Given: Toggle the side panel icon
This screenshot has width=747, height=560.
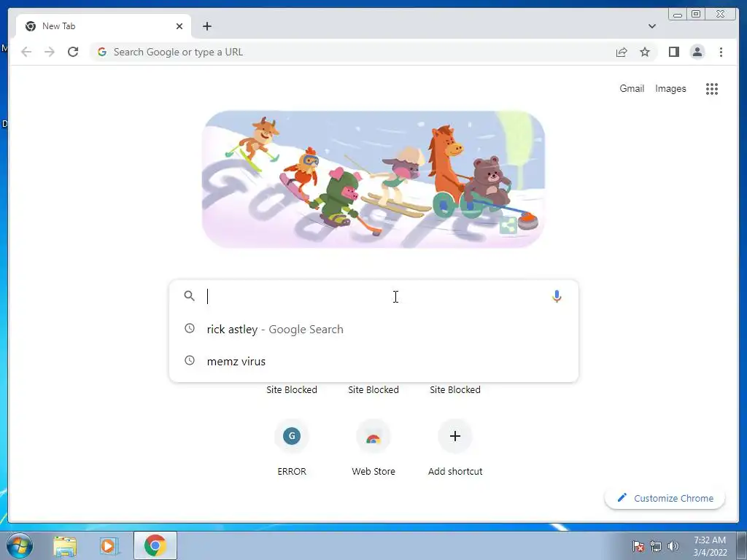Looking at the screenshot, I should tap(673, 52).
